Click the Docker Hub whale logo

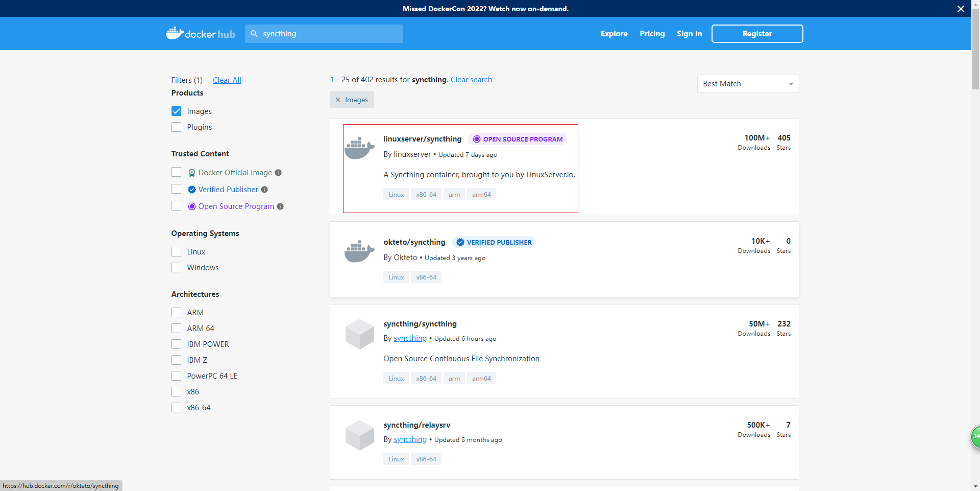click(201, 34)
